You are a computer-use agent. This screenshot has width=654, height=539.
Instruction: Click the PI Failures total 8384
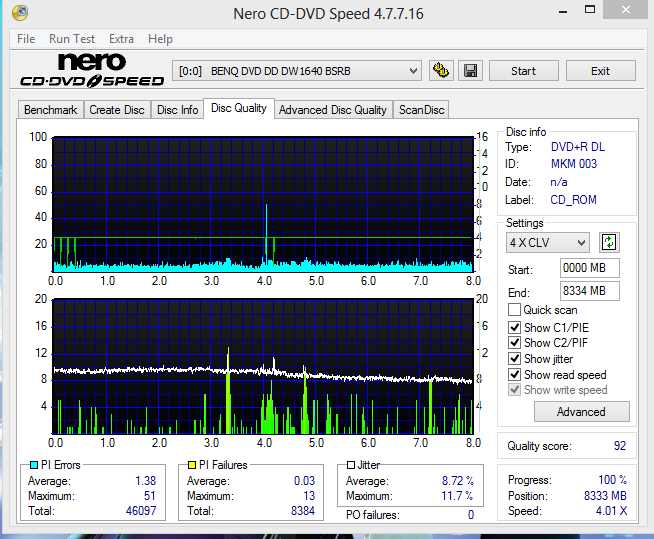pyautogui.click(x=303, y=511)
